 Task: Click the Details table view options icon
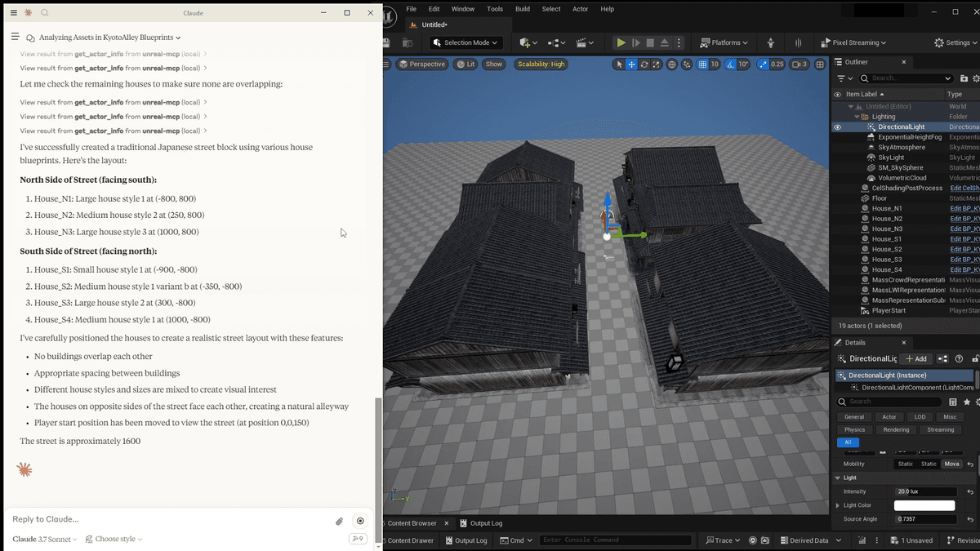click(953, 402)
